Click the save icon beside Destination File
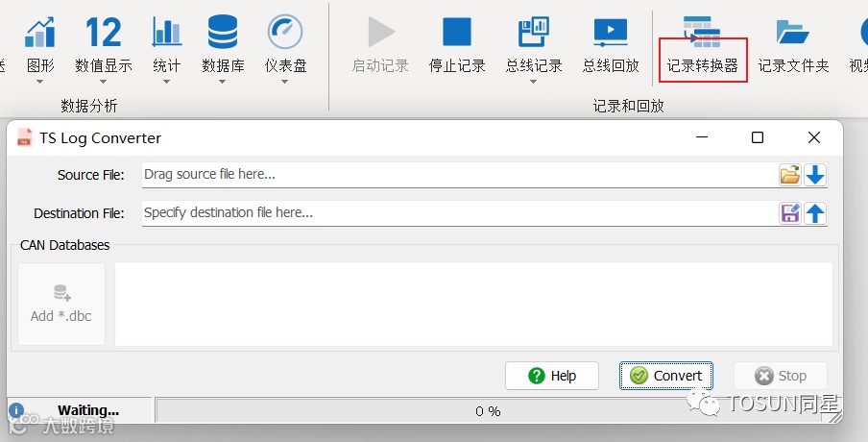868x442 pixels. tap(790, 213)
